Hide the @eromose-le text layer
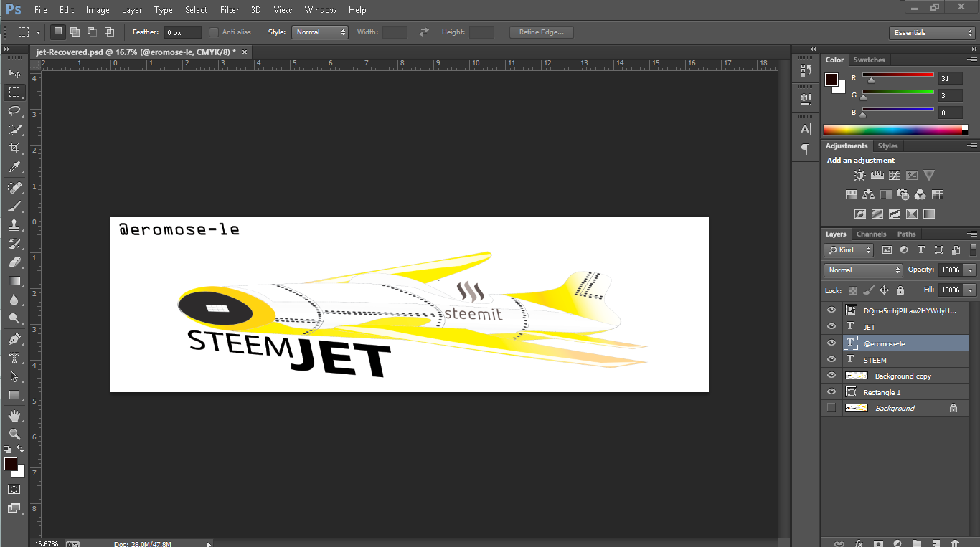The image size is (980, 547). pos(831,343)
